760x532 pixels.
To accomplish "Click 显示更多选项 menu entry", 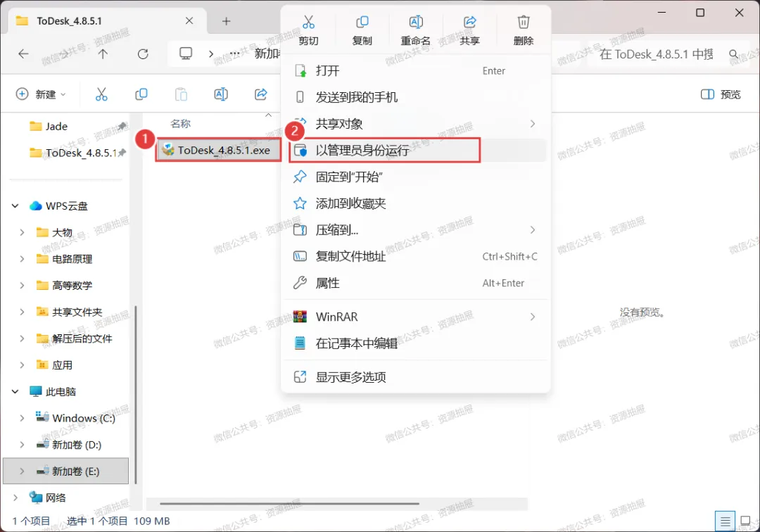I will 415,377.
